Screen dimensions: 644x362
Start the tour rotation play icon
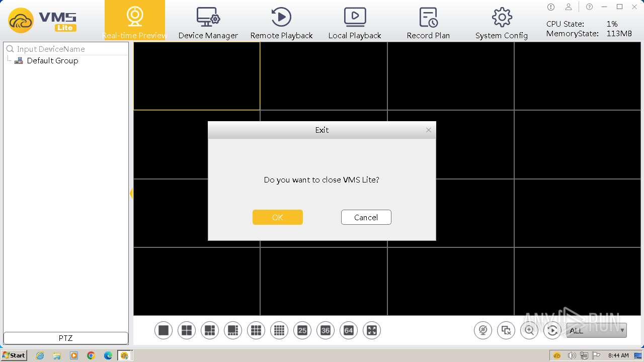tap(552, 330)
